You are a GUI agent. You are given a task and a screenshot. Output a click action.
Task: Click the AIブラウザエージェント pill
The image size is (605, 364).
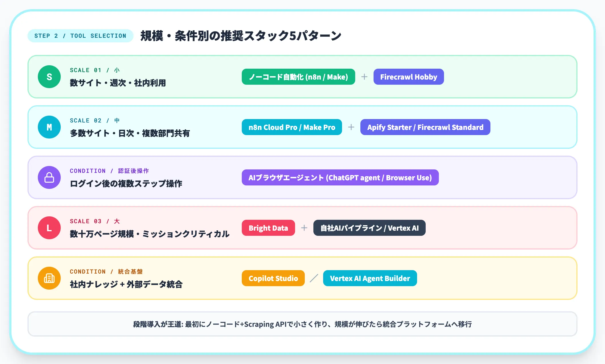click(340, 177)
